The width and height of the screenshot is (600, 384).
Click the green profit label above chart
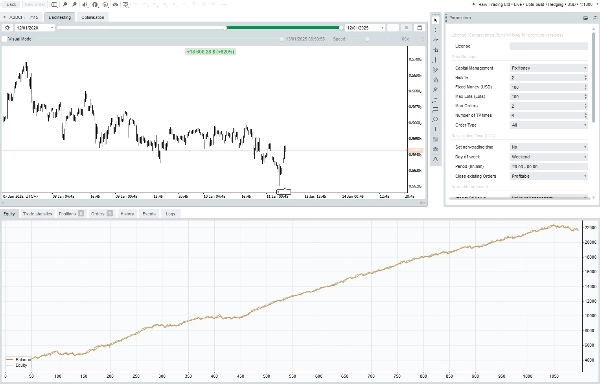(210, 52)
